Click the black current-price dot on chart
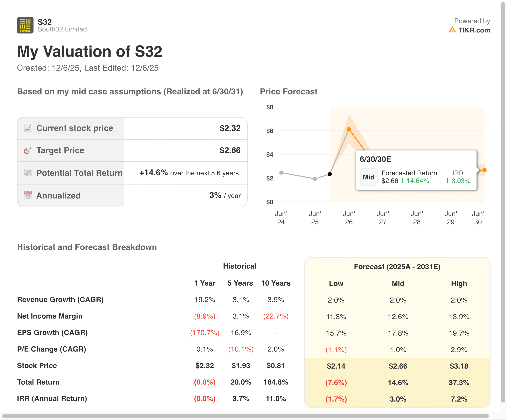 click(x=330, y=174)
